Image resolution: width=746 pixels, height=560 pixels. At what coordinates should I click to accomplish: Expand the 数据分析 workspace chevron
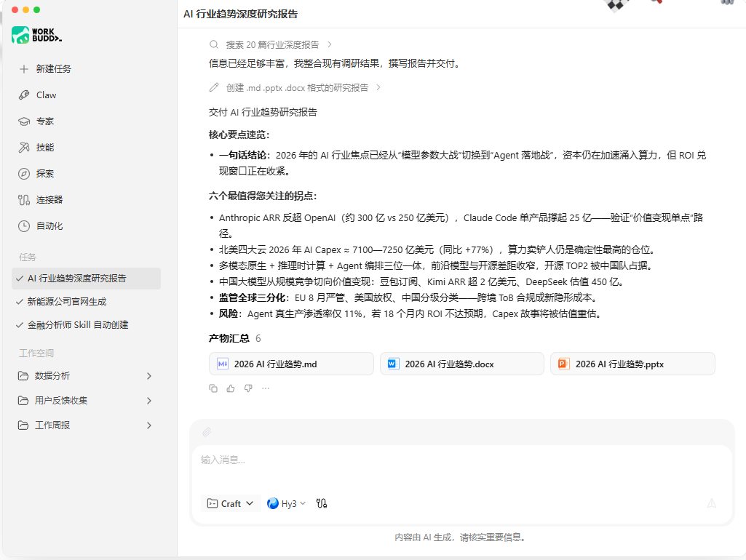tap(149, 375)
